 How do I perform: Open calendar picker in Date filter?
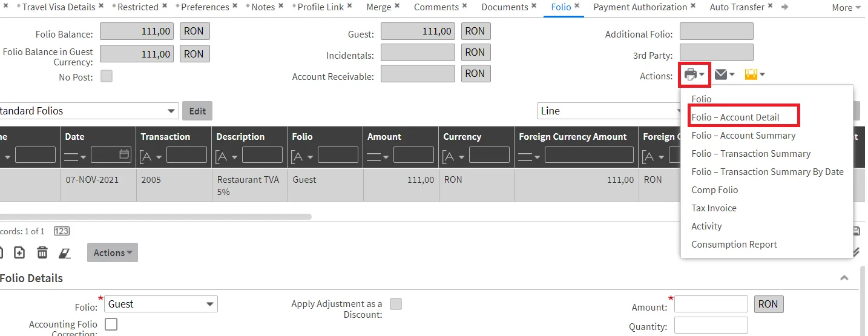tap(124, 154)
